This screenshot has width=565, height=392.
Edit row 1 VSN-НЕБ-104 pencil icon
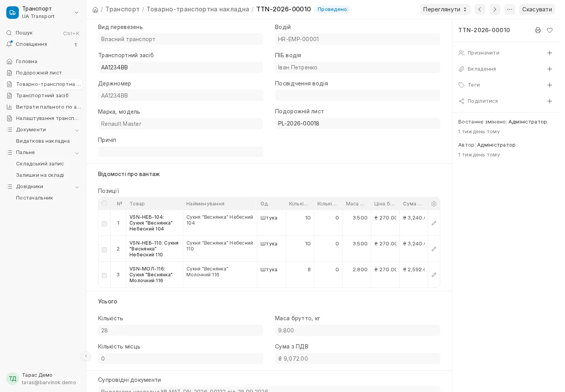pos(434,223)
